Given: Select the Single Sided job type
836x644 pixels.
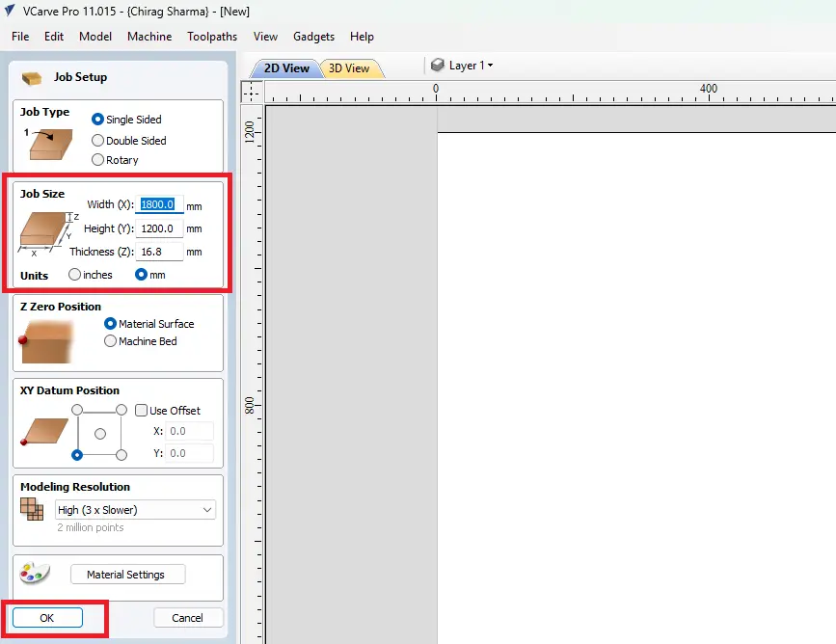Looking at the screenshot, I should point(97,120).
